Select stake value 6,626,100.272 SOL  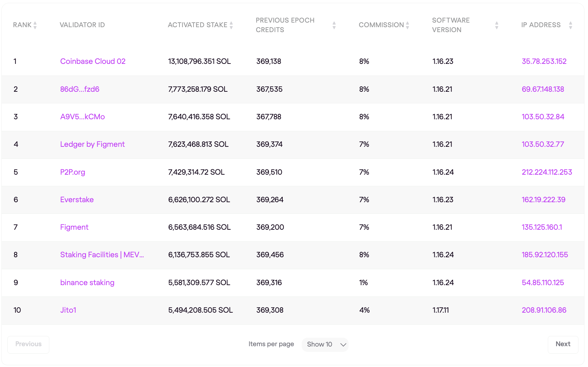[x=199, y=200]
